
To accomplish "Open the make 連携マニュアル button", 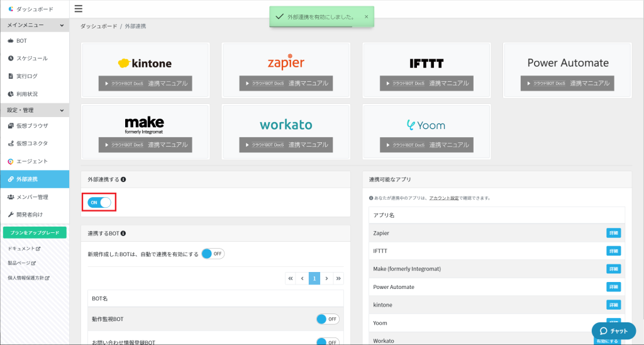I will [145, 145].
